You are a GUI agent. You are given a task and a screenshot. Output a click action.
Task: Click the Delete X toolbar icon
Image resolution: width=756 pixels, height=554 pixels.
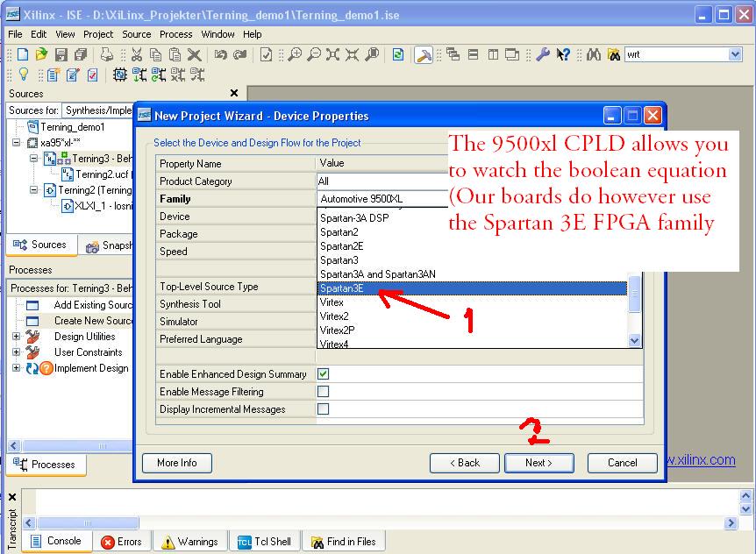click(x=195, y=54)
